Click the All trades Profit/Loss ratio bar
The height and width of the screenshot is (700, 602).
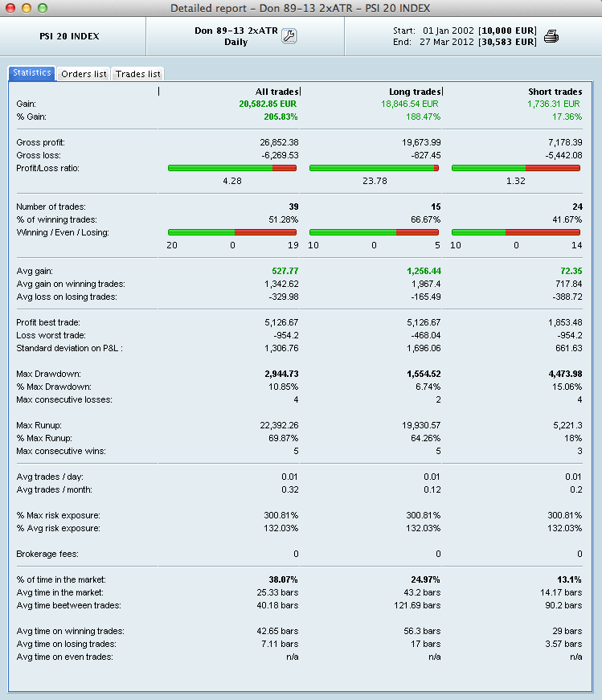pos(232,168)
